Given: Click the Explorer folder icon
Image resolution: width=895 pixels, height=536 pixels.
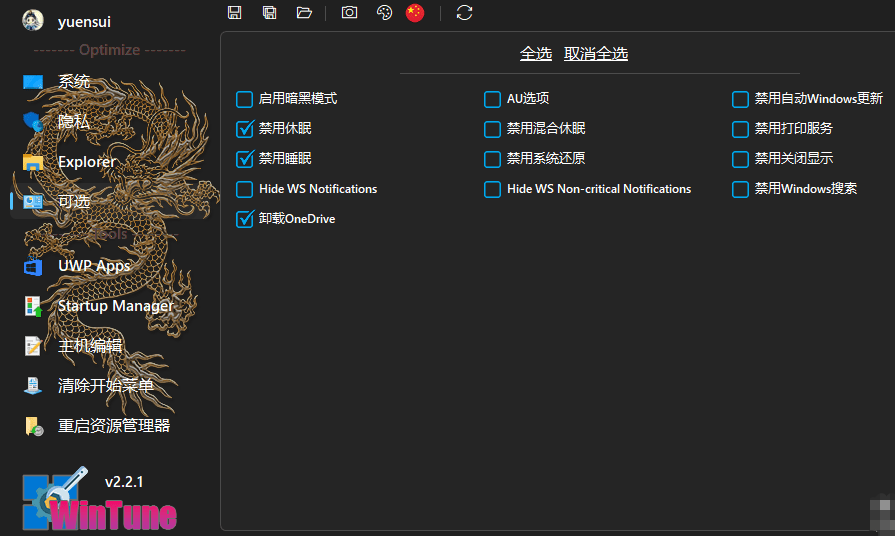Looking at the screenshot, I should pyautogui.click(x=33, y=162).
